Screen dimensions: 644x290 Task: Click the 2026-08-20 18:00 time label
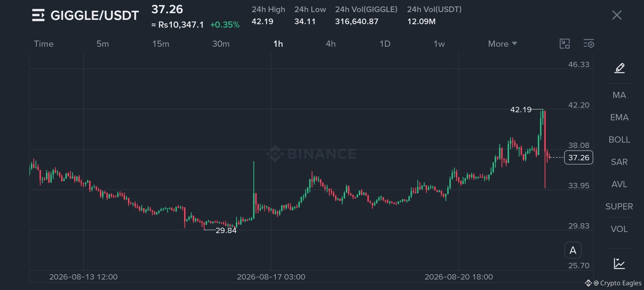pyautogui.click(x=459, y=277)
